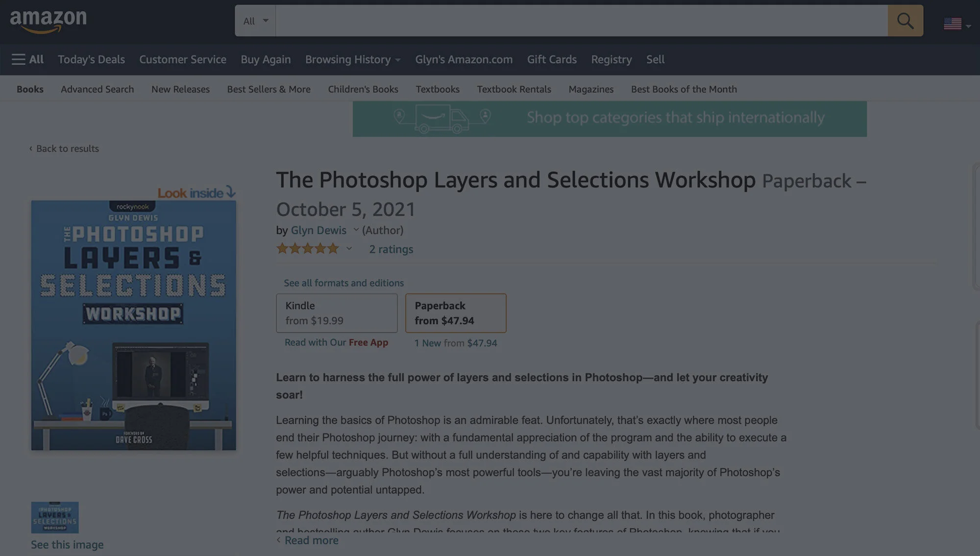Open Today's Deals menu item

(91, 59)
